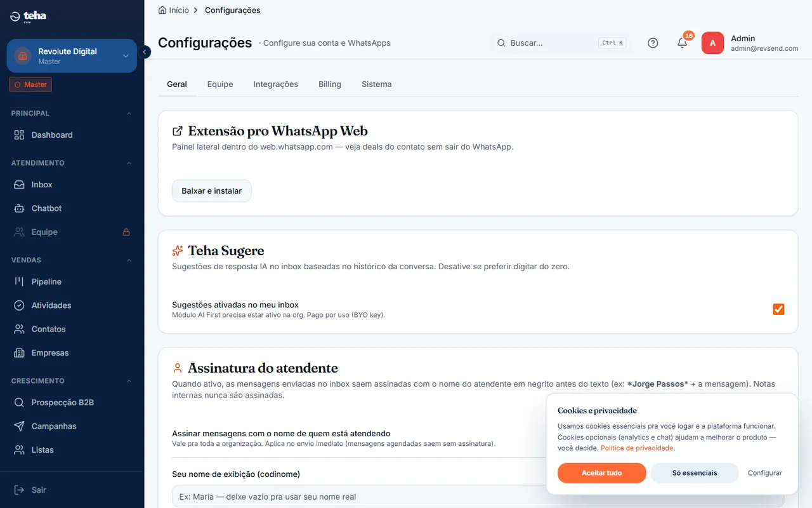Viewport: 812px width, 508px height.
Task: Click the Listas people icon
Action: coord(19,450)
